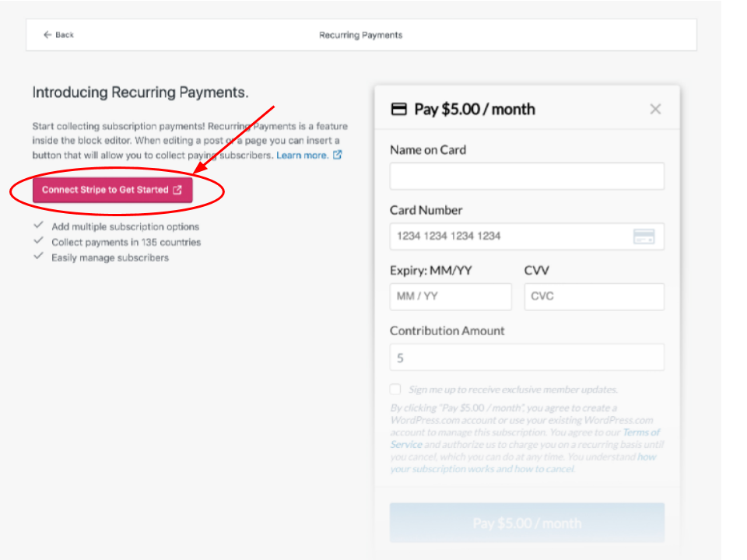Viewport: 747px width, 560px height.
Task: Tick the exclusive member updates checkbox
Action: coord(395,389)
